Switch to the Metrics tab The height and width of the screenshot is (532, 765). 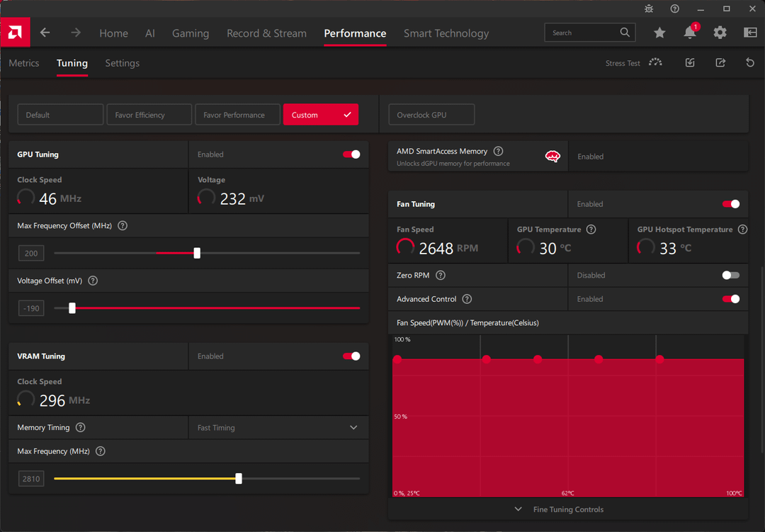click(x=24, y=63)
